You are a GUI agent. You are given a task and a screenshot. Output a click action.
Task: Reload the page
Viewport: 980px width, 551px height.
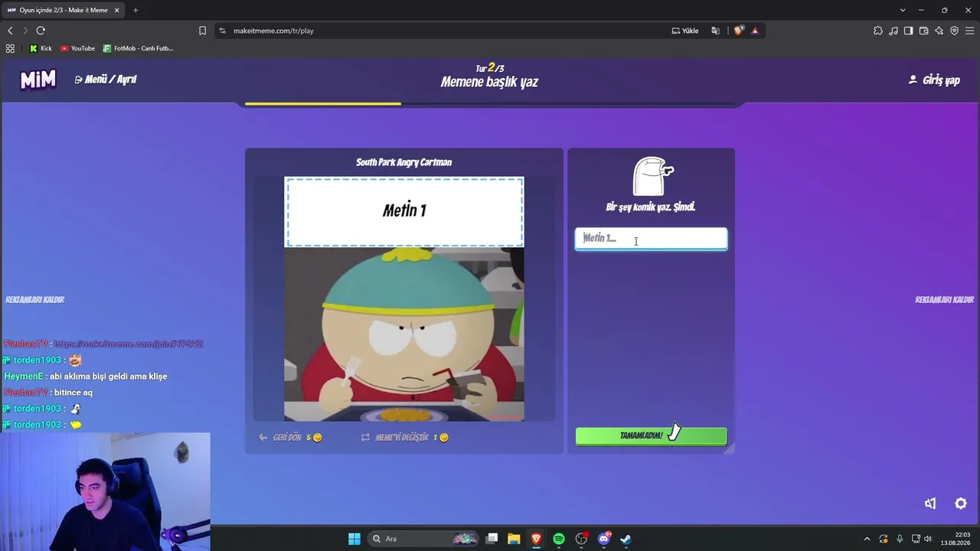[41, 31]
